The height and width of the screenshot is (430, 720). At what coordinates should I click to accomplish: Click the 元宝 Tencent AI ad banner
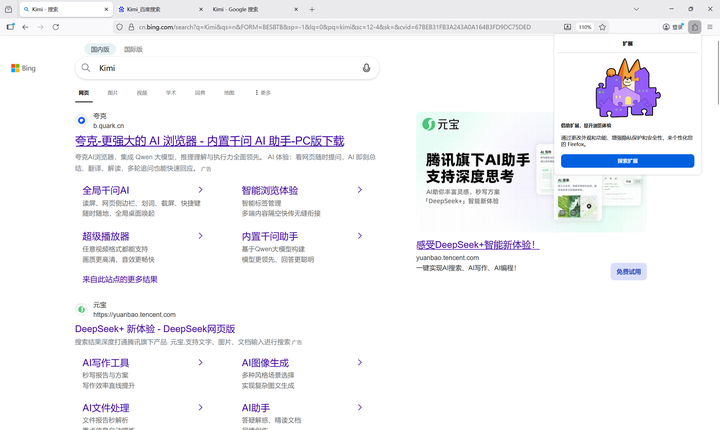[x=531, y=172]
